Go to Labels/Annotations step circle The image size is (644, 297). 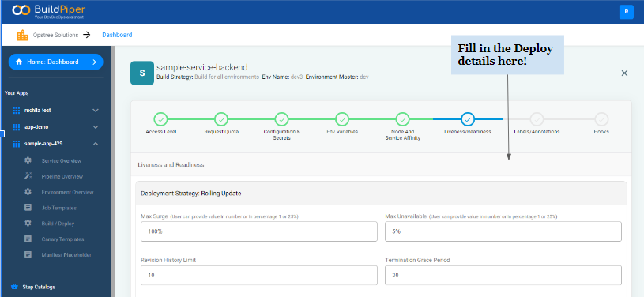pyautogui.click(x=537, y=119)
